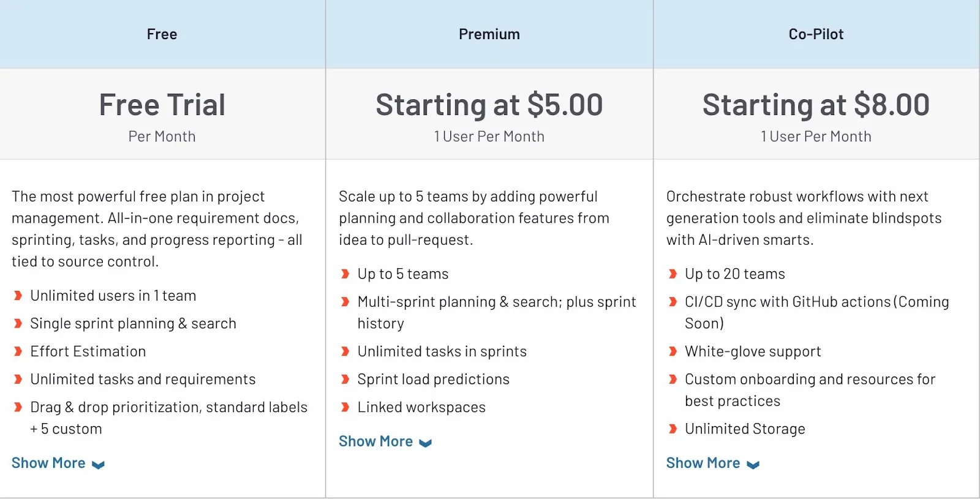Screen dimensions: 980x499
Task: Click the arrow bullet next to Unlimited Storage
Action: coord(673,429)
